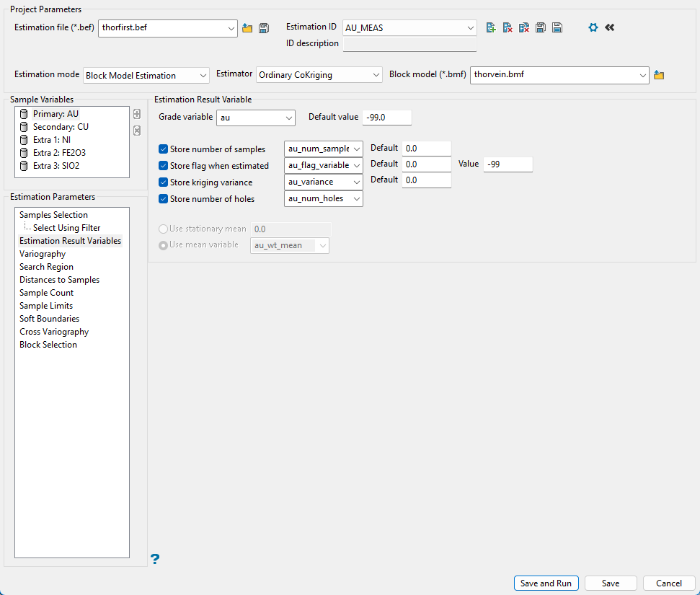The image size is (700, 595).
Task: Click the Default value input field
Action: [x=386, y=118]
